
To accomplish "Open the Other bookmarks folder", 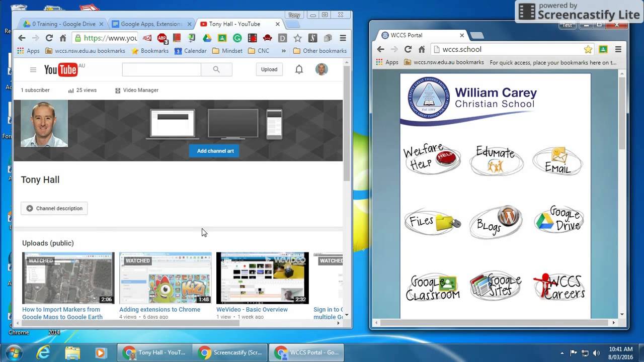I will pyautogui.click(x=319, y=51).
